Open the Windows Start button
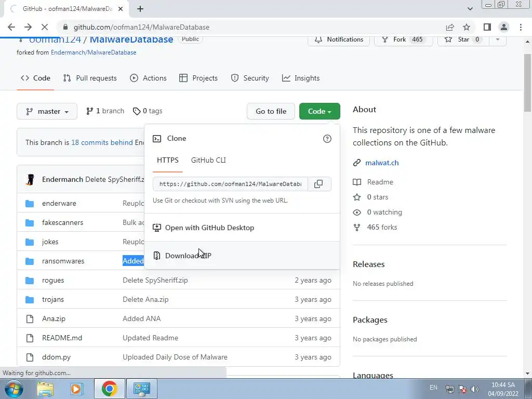The height and width of the screenshot is (399, 532). coord(14,389)
